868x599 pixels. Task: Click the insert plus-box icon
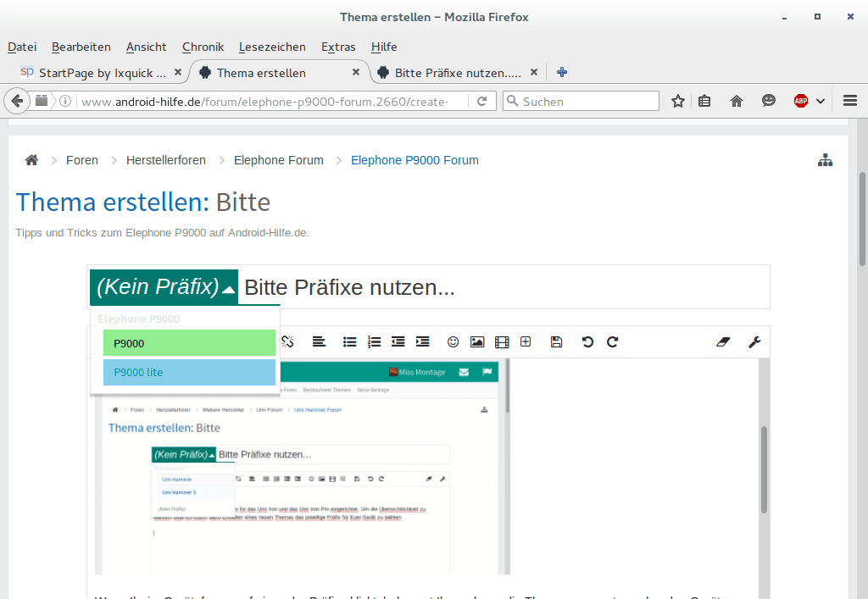[526, 341]
